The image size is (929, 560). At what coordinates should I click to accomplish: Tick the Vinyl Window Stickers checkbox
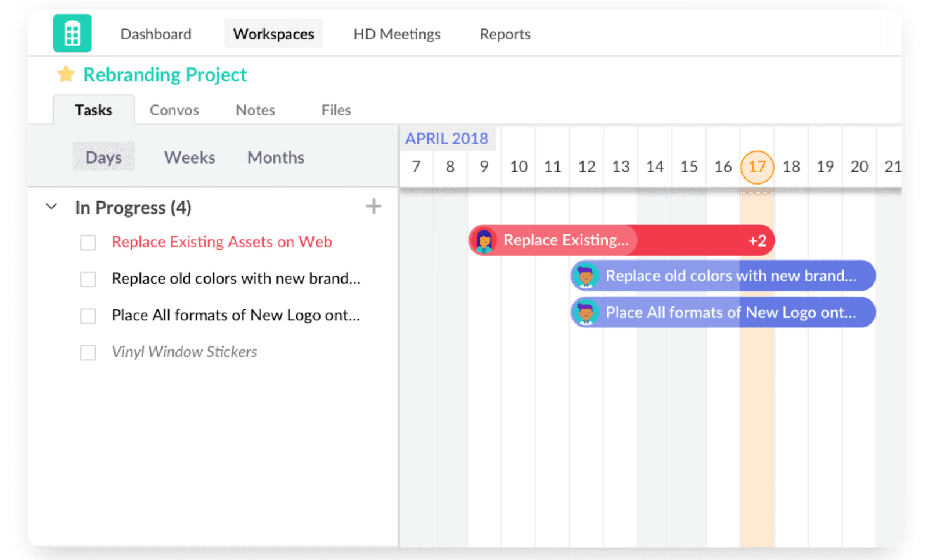point(88,352)
